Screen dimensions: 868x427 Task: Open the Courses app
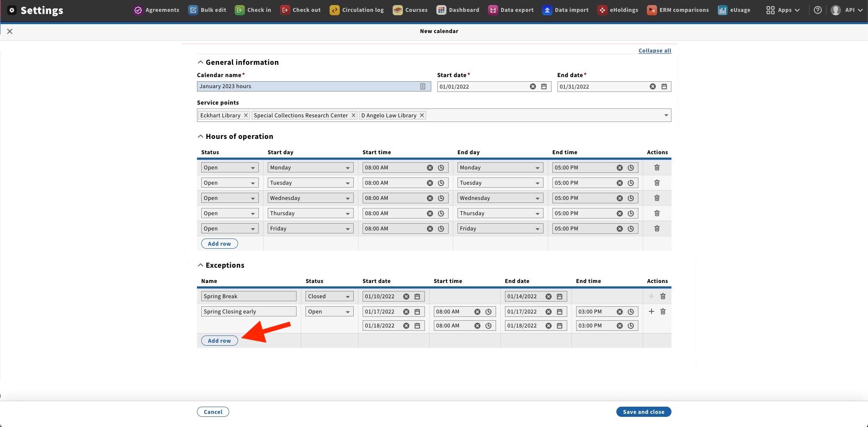[x=410, y=10]
